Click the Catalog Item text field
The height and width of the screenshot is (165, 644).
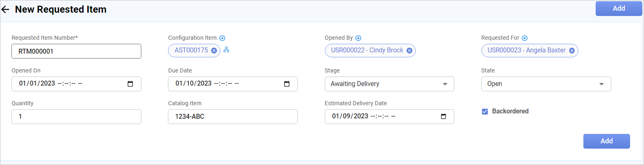pyautogui.click(x=233, y=117)
